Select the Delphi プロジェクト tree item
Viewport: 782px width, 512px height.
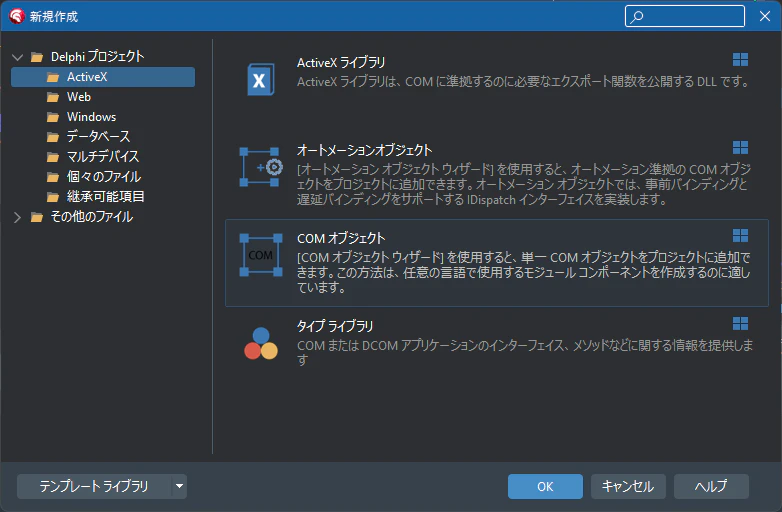pos(97,57)
